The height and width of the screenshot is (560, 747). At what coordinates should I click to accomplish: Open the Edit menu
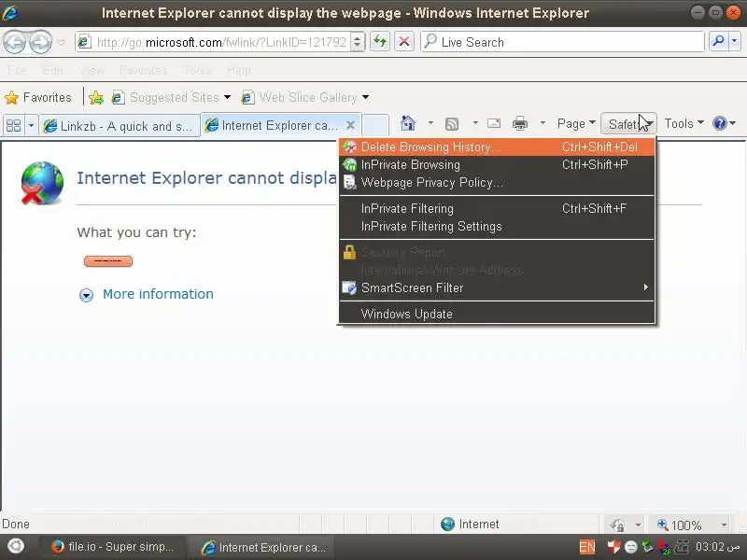(x=52, y=71)
